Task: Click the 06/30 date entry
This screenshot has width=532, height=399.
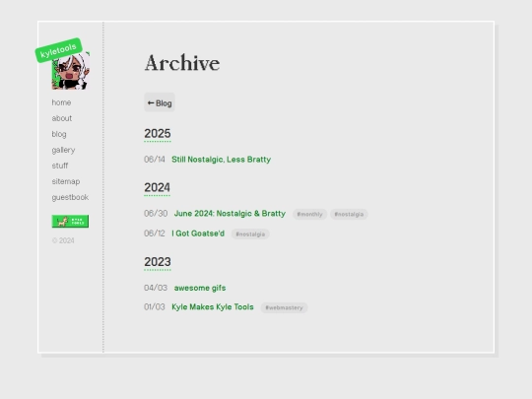Action: tap(156, 214)
